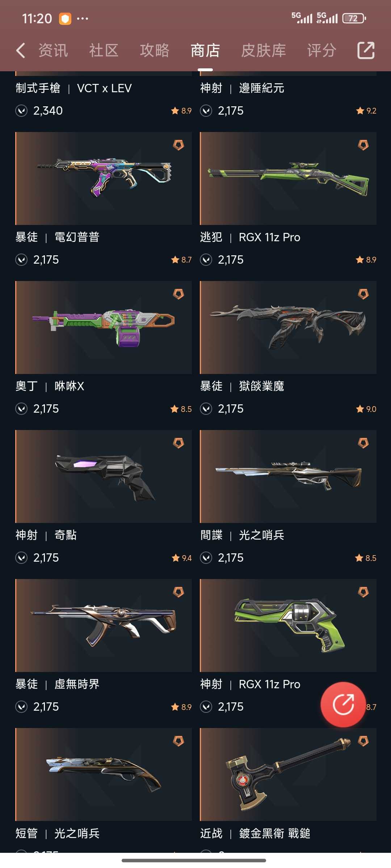Tap the back arrow icon
Screen dimensions: 391x868
click(x=21, y=50)
